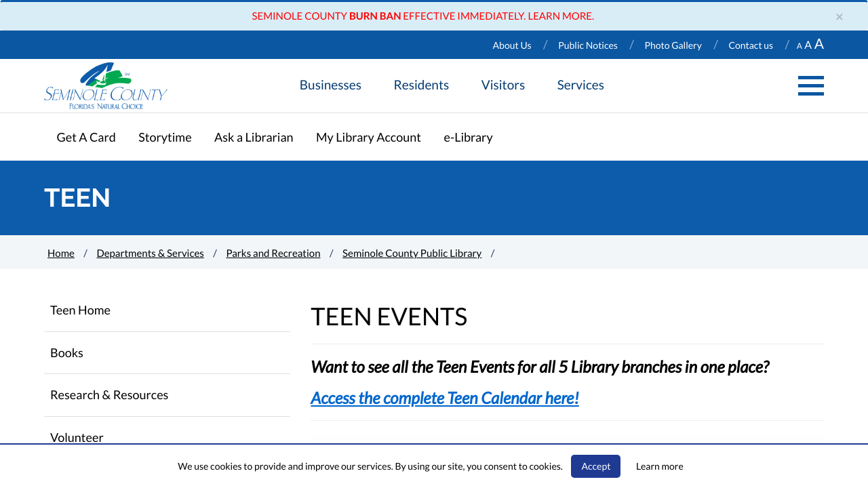The width and height of the screenshot is (868, 488).
Task: Click Parks and Recreation breadcrumb
Action: tap(273, 253)
